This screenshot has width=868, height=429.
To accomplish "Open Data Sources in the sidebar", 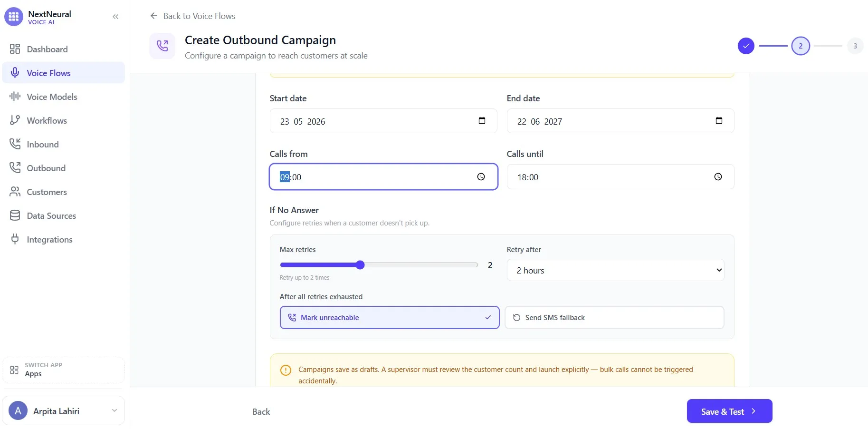I will (x=64, y=215).
